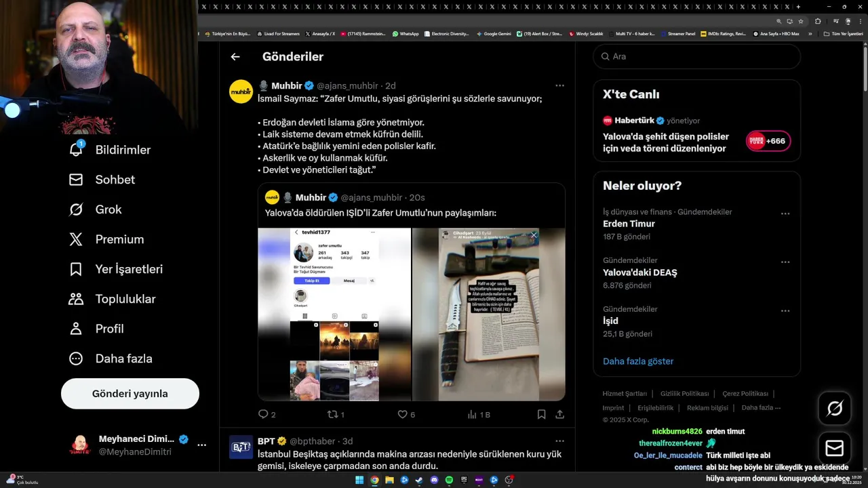
Task: Open Habertürk live event title
Action: tap(665, 142)
